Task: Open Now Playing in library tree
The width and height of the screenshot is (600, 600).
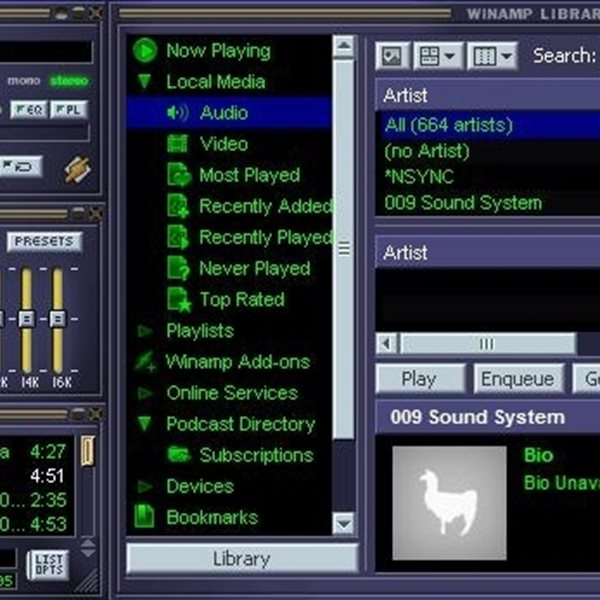Action: point(218,51)
